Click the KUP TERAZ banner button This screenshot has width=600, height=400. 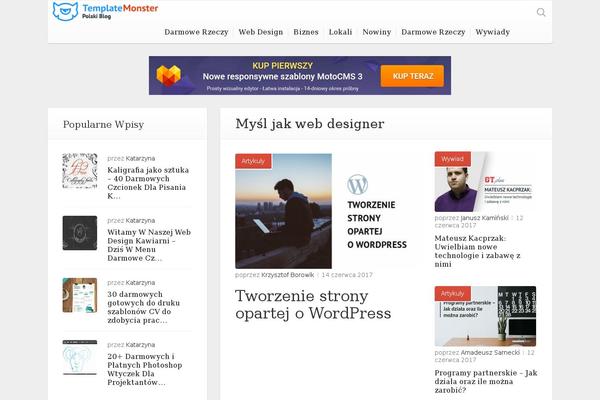[x=412, y=76]
